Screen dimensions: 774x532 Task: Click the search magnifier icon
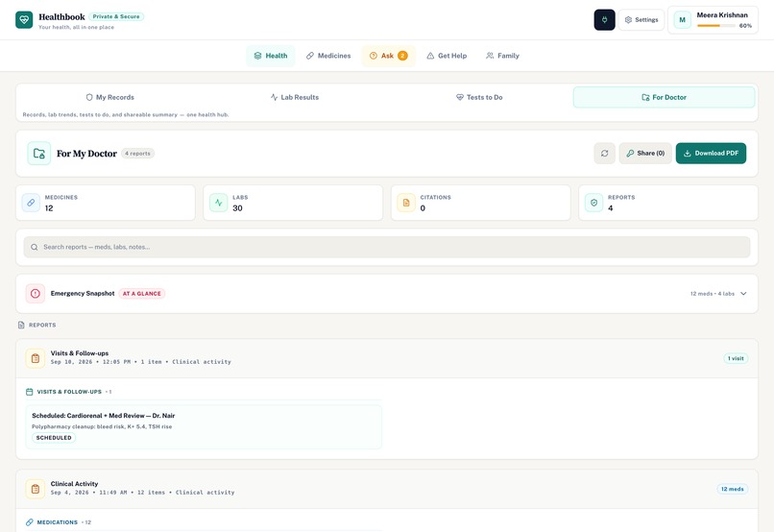coord(34,247)
